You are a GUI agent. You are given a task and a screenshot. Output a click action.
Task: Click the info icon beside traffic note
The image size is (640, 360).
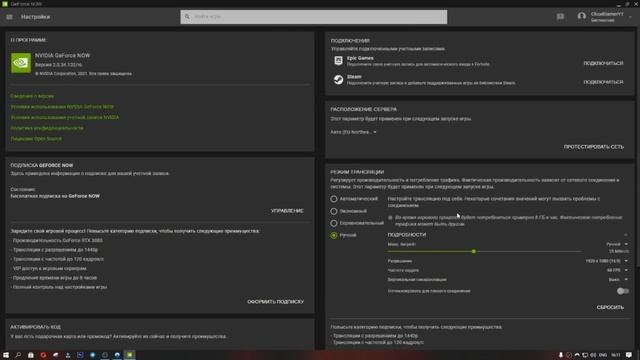pos(390,218)
